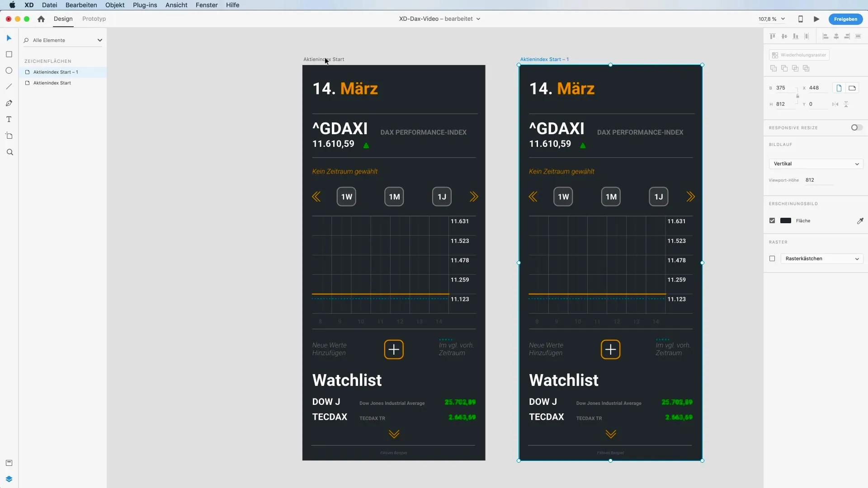Select Aktienindex Start in layers list
Viewport: 868px width, 488px height.
point(63,83)
